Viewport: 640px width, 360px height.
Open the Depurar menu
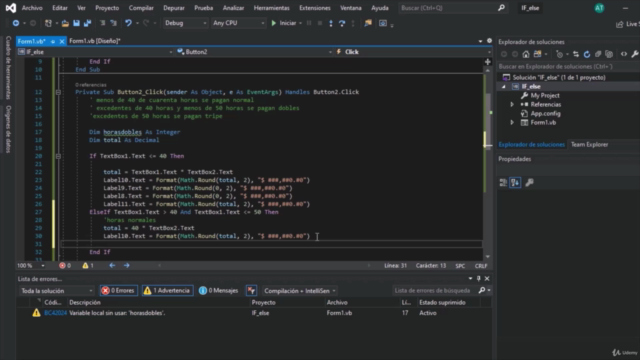coord(174,8)
